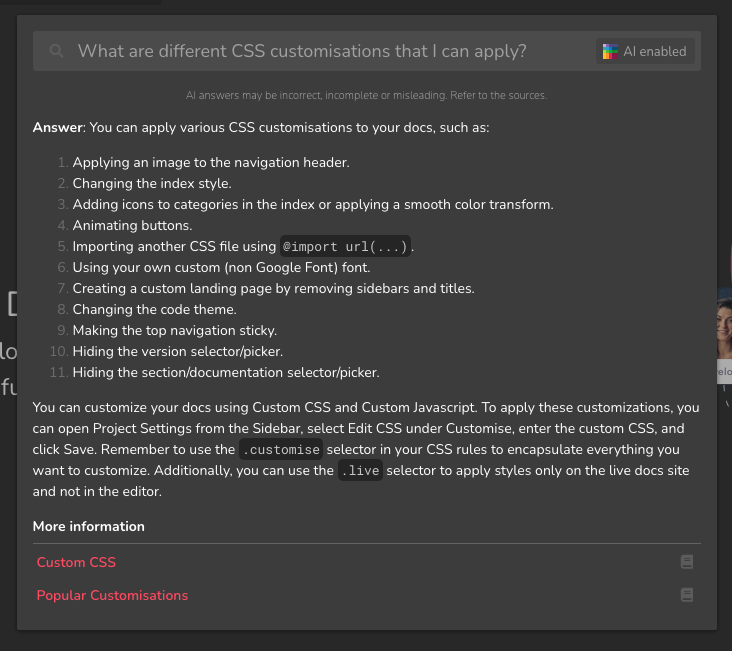Select the top navigation sticky list item
This screenshot has height=651, width=732.
[x=174, y=330]
